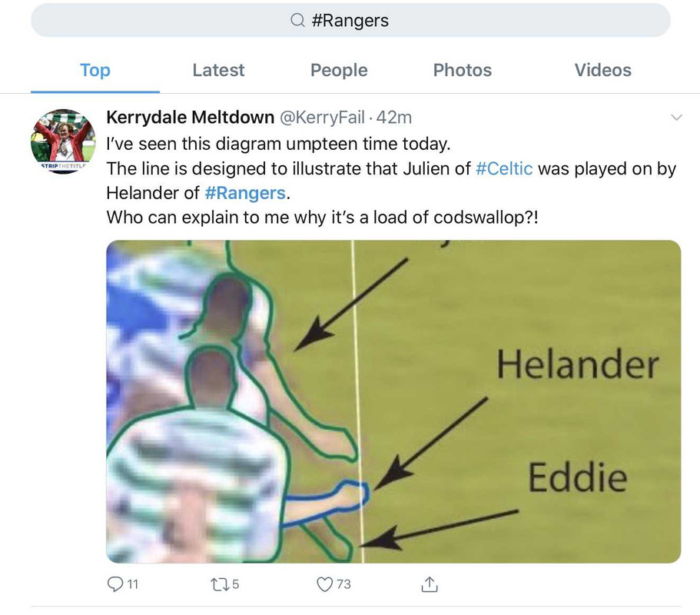Tap the share upload icon
700x615 pixels.
[x=430, y=584]
